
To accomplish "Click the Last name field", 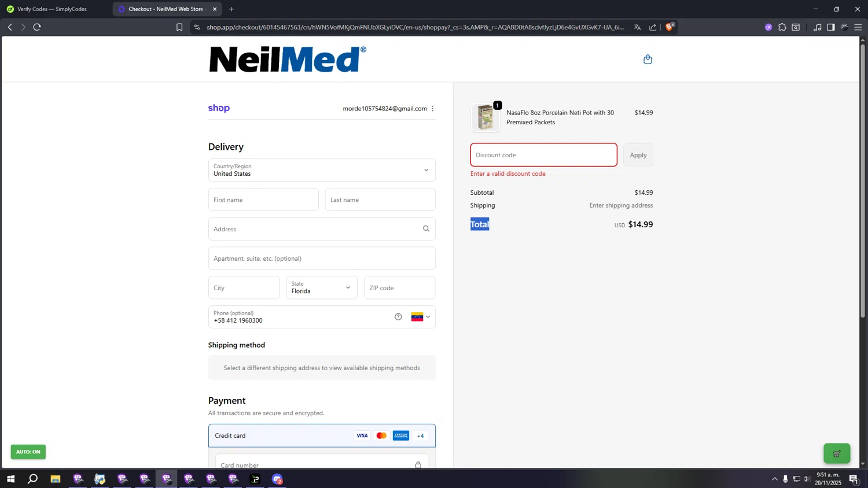I will (380, 199).
